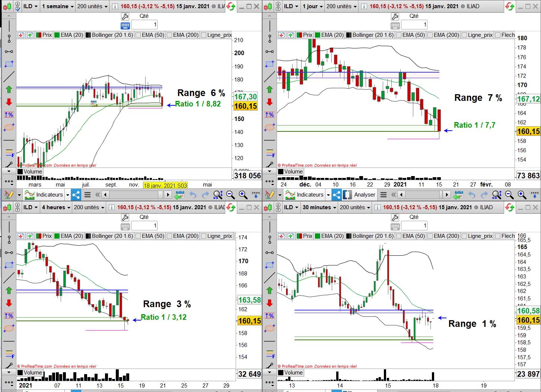Click the Qté quantity field in 30 minutes chart
This screenshot has width=541, height=392.
[x=414, y=226]
